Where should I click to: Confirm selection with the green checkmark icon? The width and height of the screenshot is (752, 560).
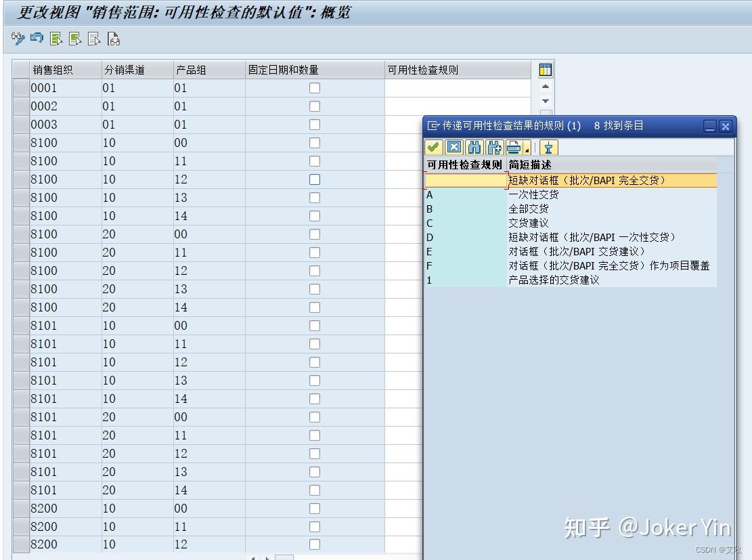[x=434, y=147]
